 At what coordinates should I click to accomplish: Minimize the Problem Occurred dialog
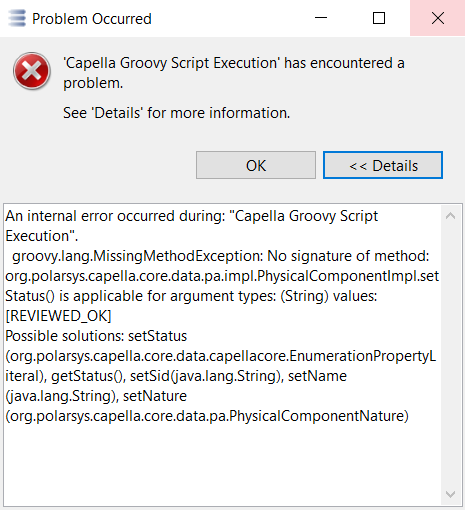(x=321, y=18)
